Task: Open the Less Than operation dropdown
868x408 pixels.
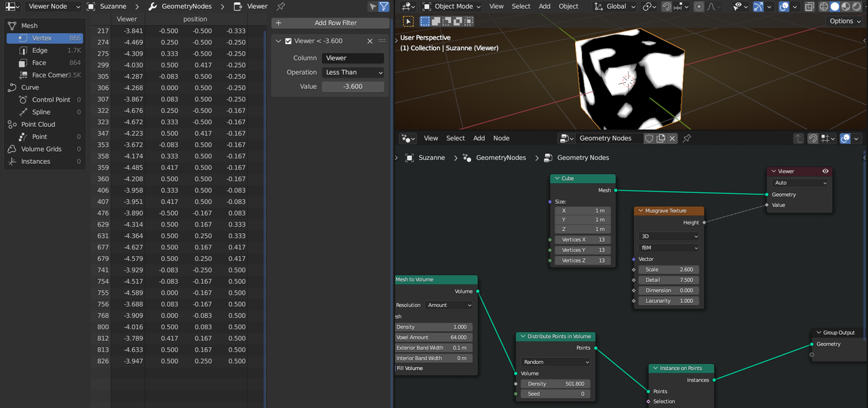Action: pyautogui.click(x=353, y=73)
